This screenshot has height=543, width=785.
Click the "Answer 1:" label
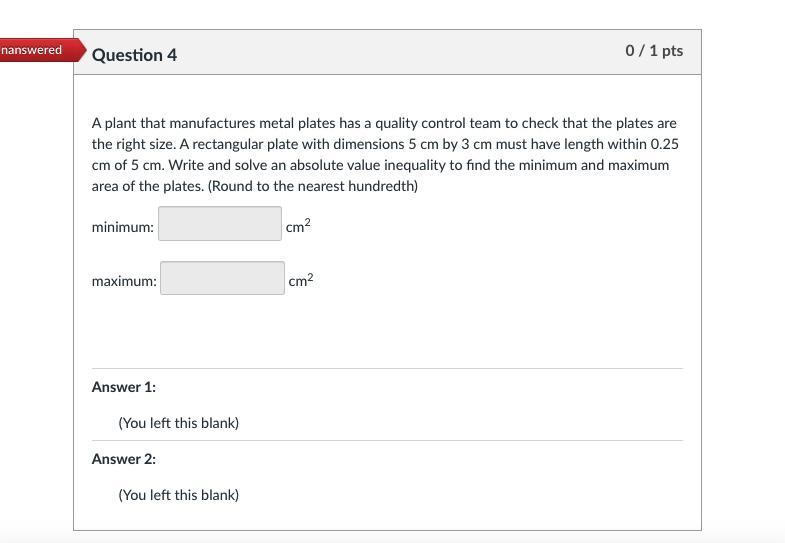point(124,387)
